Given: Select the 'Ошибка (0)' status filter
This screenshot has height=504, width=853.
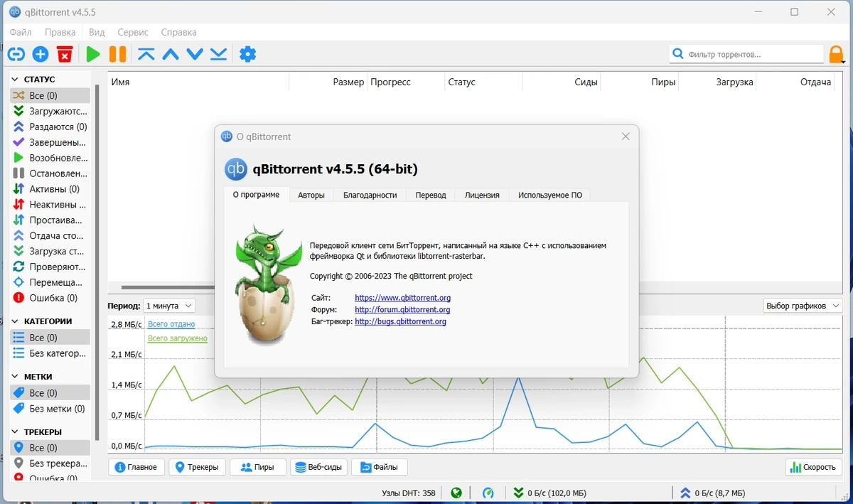Looking at the screenshot, I should click(50, 298).
